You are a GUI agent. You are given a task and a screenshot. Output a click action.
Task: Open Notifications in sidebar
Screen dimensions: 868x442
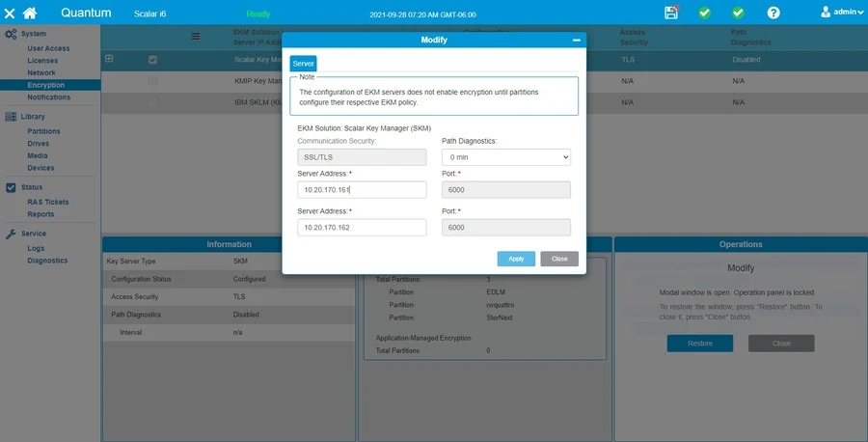pyautogui.click(x=49, y=97)
